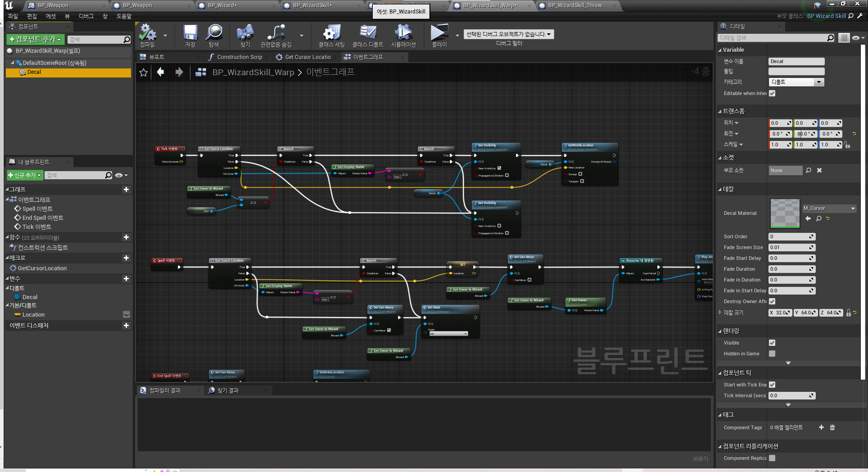Open Details view options eye icon
The image size is (868, 472).
[858, 38]
